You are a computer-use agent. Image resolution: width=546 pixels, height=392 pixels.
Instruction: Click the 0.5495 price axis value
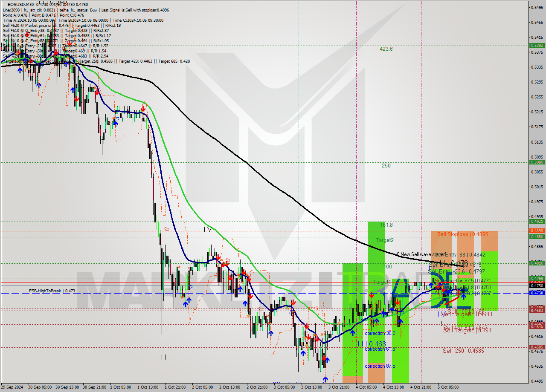click(536, 7)
